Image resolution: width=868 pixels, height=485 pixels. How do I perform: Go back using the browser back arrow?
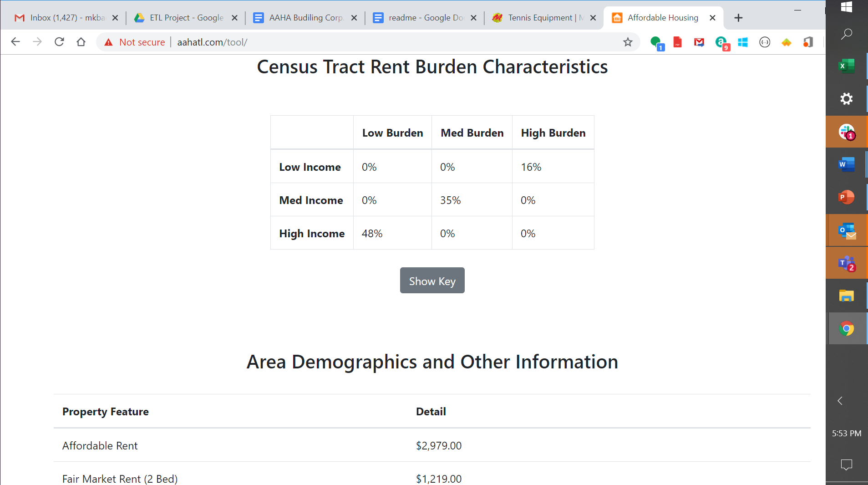(x=15, y=42)
